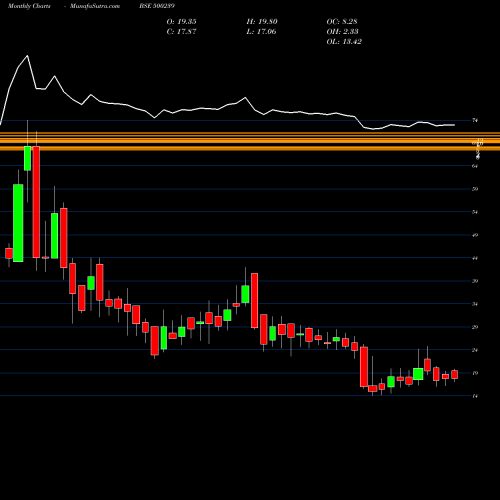The width and height of the screenshot is (500, 500).
Task: Select the "OH: 2.33" reading
Action: pos(343,32)
